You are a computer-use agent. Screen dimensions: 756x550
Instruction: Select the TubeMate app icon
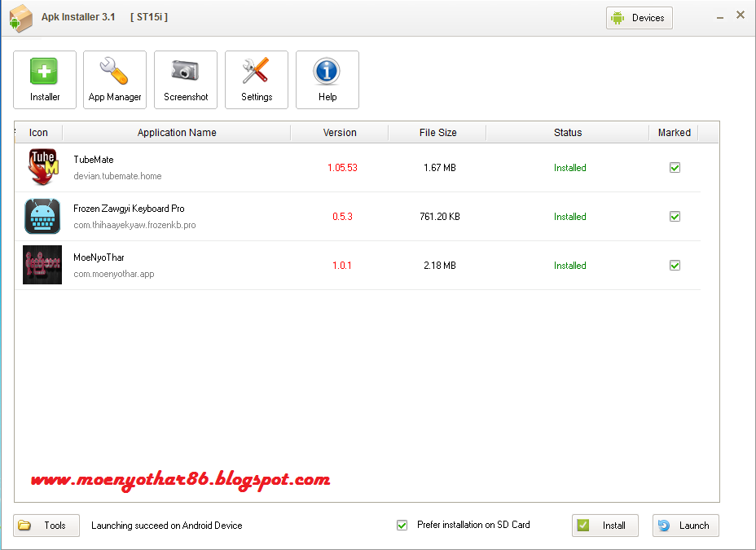pyautogui.click(x=43, y=167)
